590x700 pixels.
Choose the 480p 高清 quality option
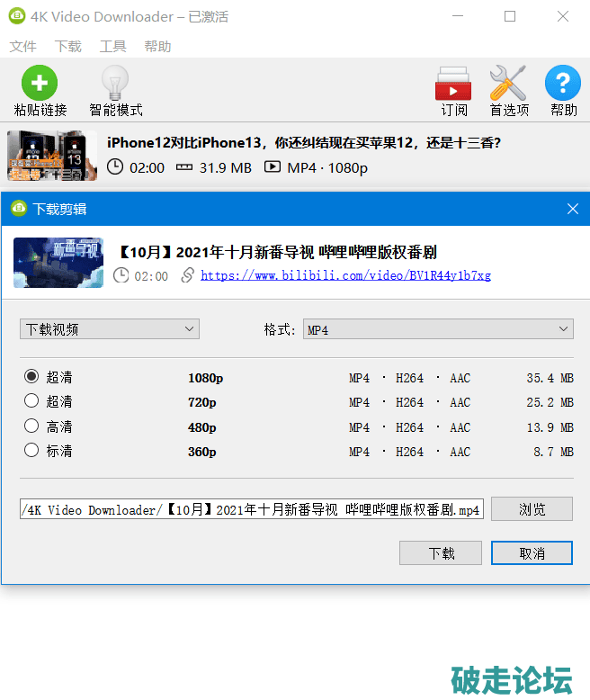[x=32, y=426]
